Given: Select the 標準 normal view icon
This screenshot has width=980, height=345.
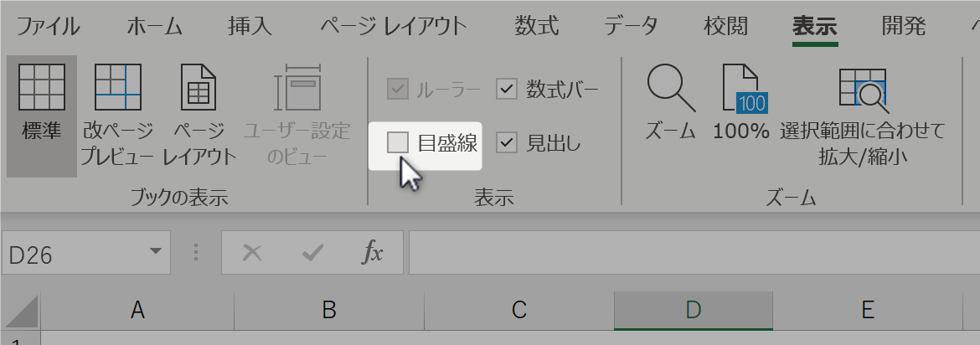Looking at the screenshot, I should tap(42, 87).
